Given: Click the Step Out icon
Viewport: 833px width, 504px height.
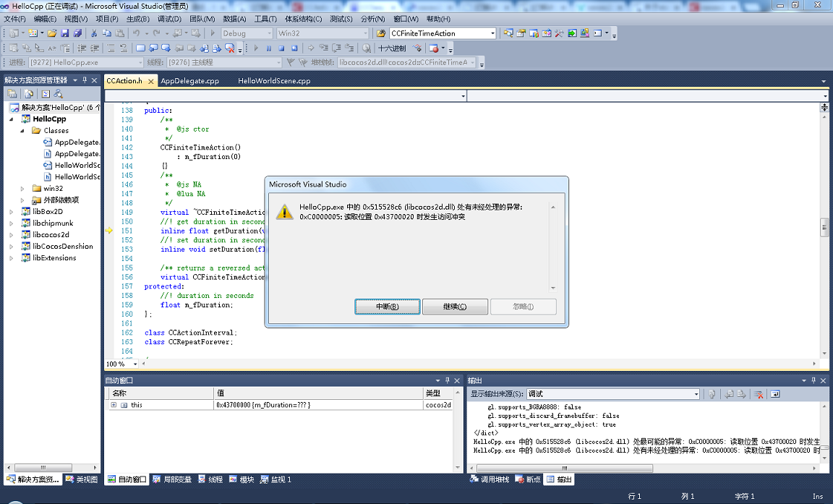Looking at the screenshot, I should click(349, 48).
